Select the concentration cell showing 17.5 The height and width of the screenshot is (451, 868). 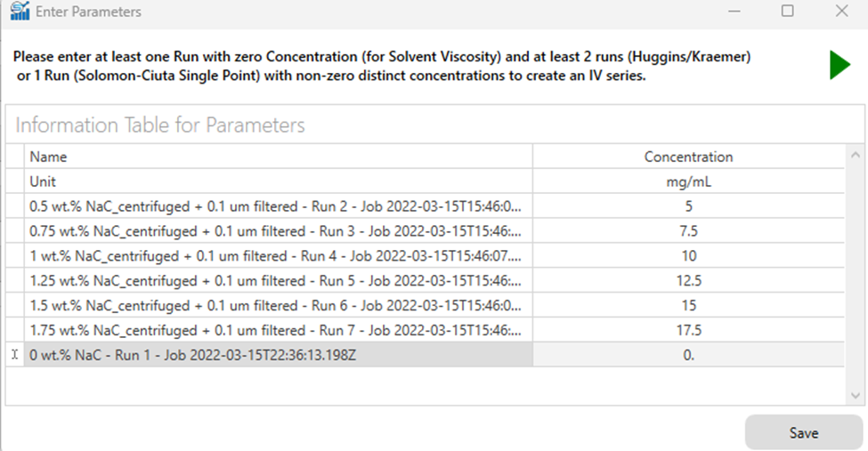[688, 330]
